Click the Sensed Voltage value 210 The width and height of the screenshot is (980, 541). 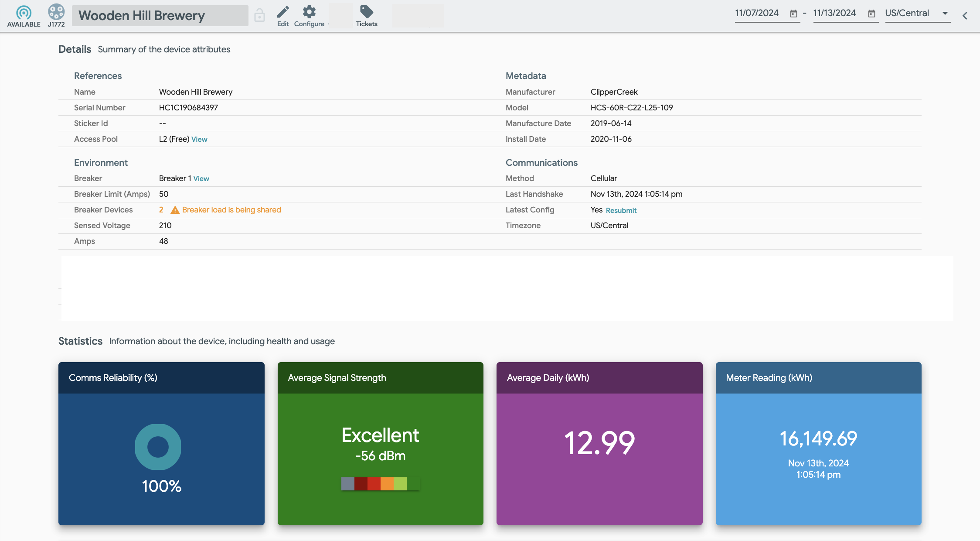click(x=165, y=226)
